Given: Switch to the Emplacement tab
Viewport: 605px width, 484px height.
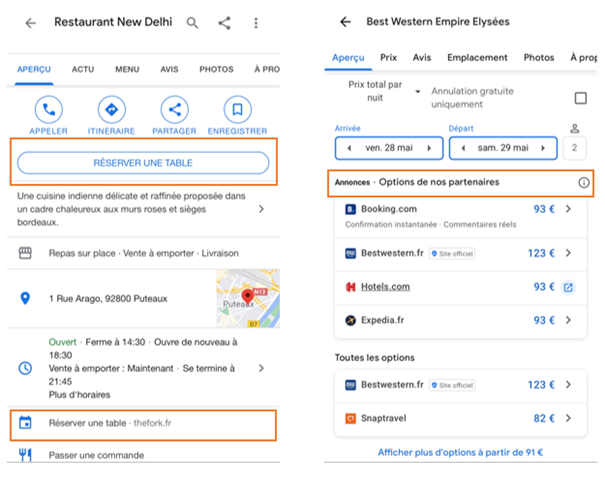Looking at the screenshot, I should coord(477,58).
